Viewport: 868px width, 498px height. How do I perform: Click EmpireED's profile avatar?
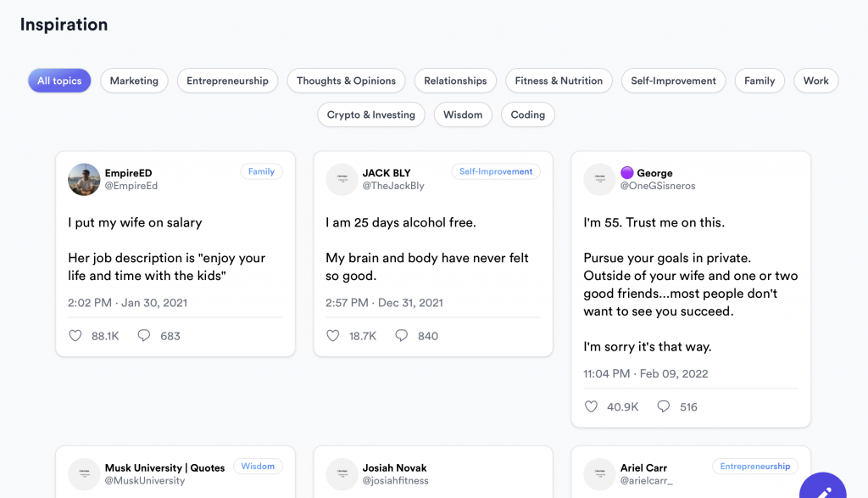point(84,179)
